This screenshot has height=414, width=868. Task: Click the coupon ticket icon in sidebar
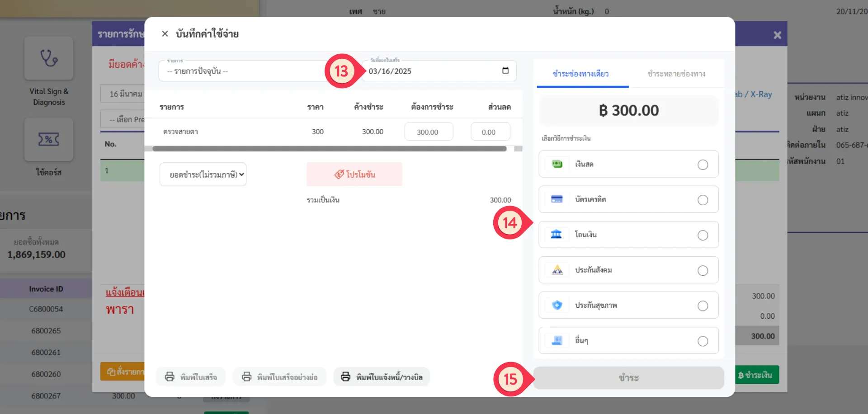click(49, 139)
